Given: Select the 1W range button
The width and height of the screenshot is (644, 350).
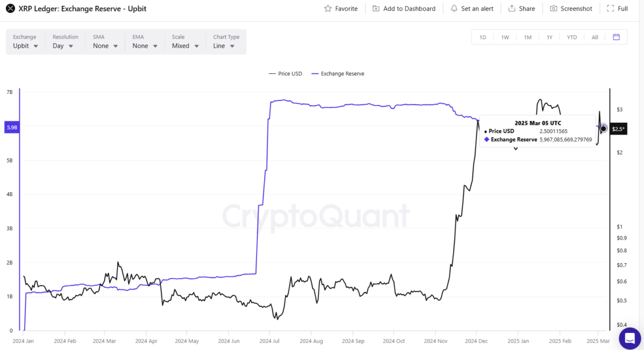Looking at the screenshot, I should 505,37.
